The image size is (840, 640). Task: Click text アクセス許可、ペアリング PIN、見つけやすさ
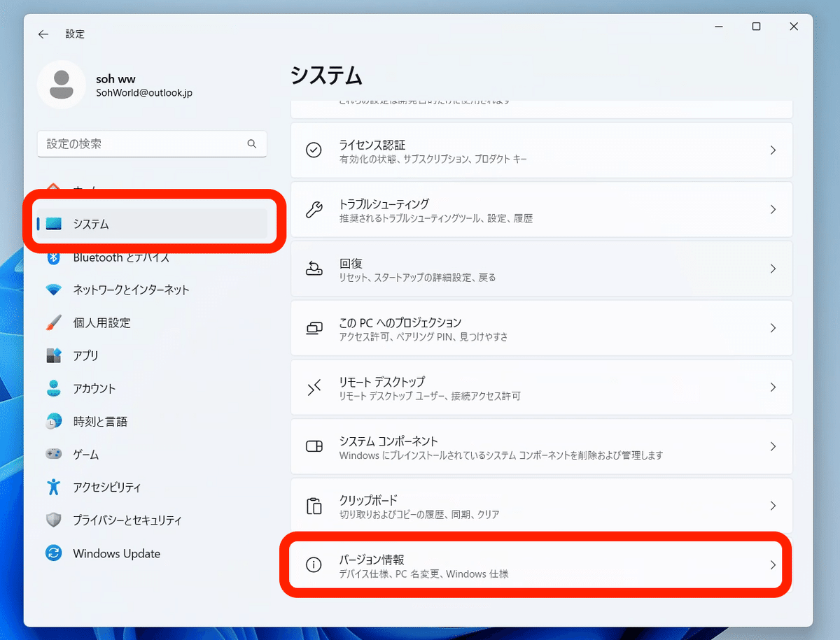point(423,337)
